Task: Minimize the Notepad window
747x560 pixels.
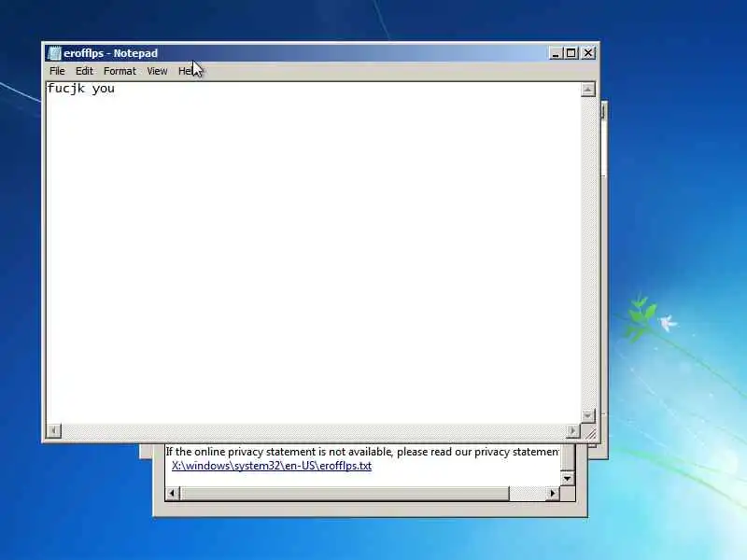Action: [x=555, y=53]
